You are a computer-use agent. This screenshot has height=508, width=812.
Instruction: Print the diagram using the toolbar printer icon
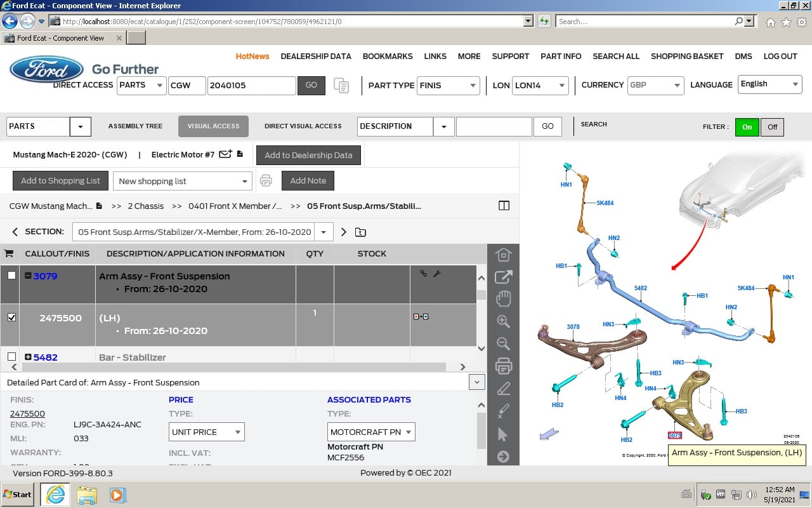point(504,366)
